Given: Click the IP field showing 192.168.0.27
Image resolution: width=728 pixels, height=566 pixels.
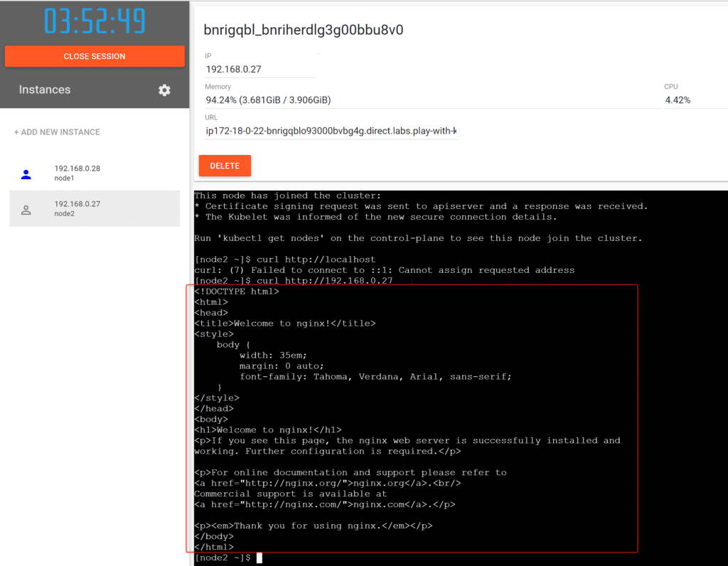Looking at the screenshot, I should coord(259,69).
